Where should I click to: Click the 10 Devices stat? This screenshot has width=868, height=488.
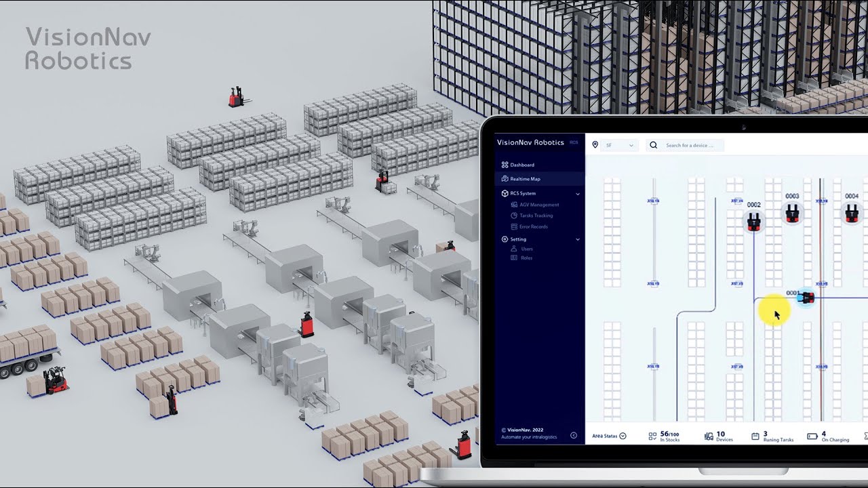(x=724, y=436)
